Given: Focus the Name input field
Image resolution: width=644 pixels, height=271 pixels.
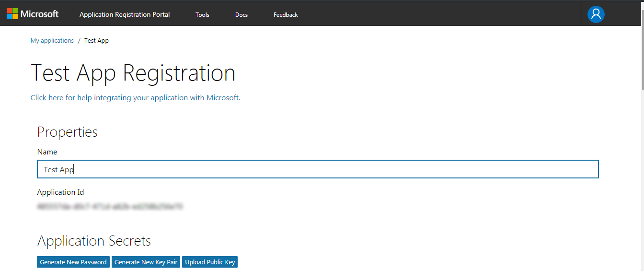Looking at the screenshot, I should [318, 169].
